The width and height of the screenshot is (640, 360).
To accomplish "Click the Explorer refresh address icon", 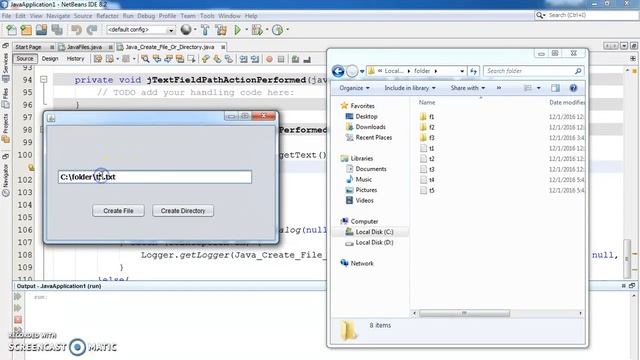I will [x=473, y=71].
